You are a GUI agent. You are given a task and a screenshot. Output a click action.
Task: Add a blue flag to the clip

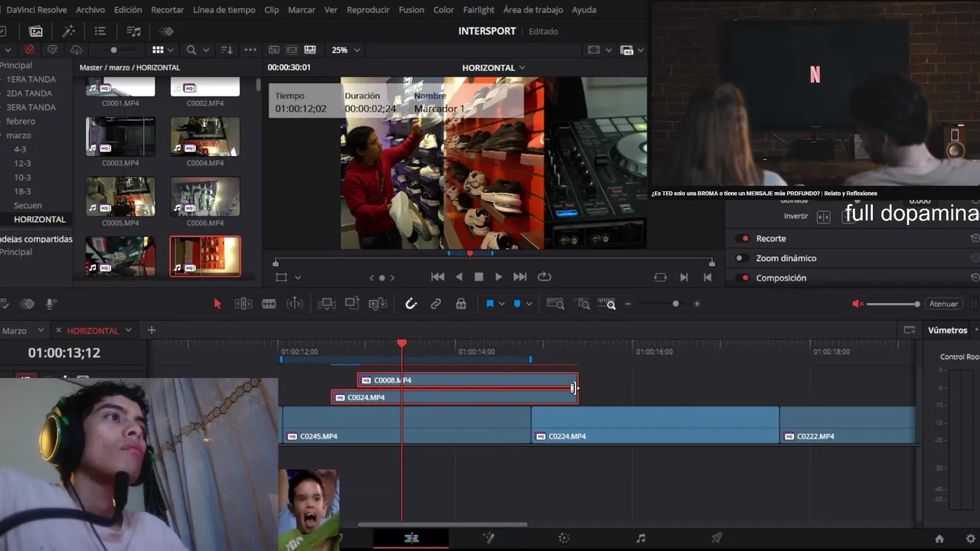[x=490, y=304]
